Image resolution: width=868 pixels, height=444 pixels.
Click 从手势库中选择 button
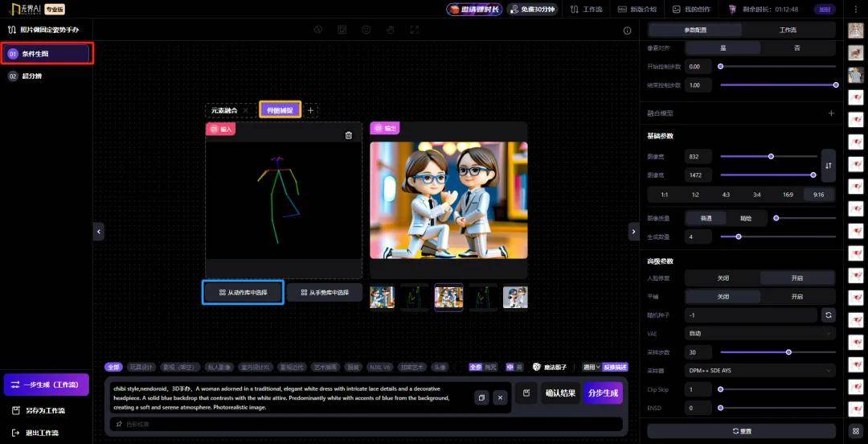pos(325,293)
